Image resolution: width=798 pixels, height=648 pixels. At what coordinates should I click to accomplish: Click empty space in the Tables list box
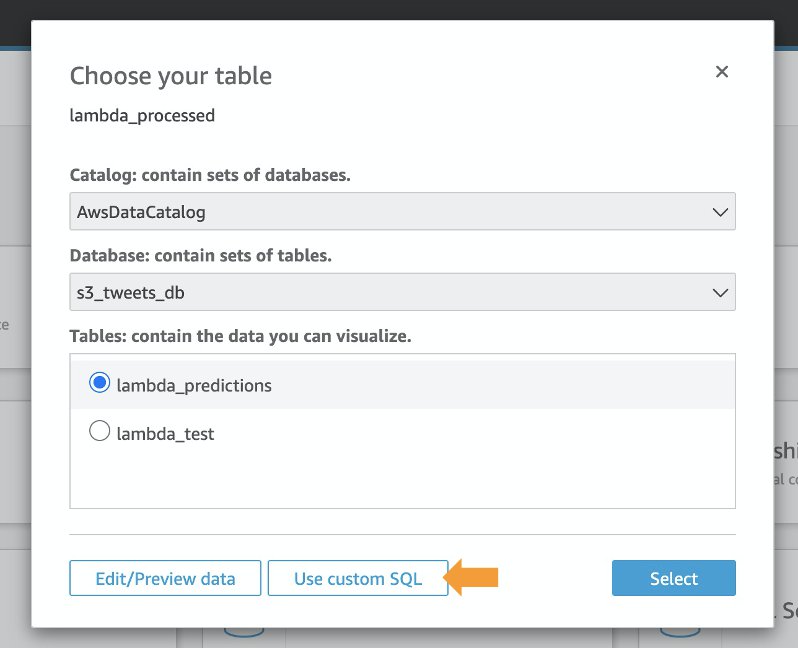coord(400,480)
